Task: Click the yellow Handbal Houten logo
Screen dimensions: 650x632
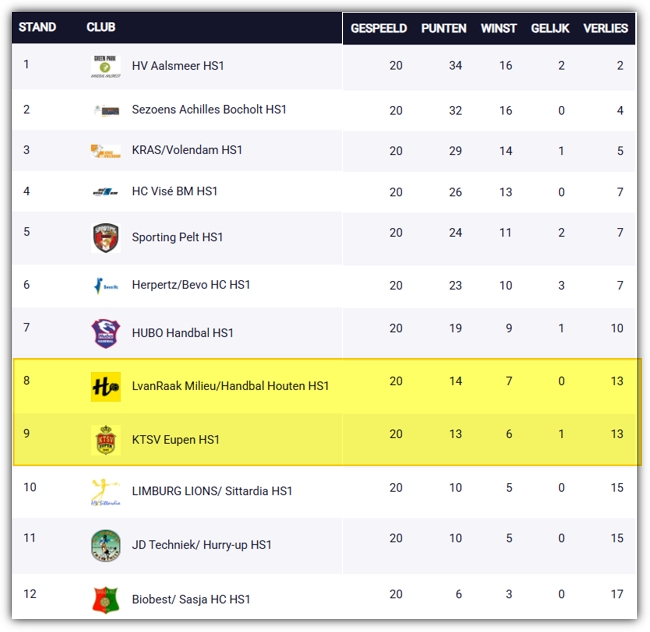Action: coord(106,387)
